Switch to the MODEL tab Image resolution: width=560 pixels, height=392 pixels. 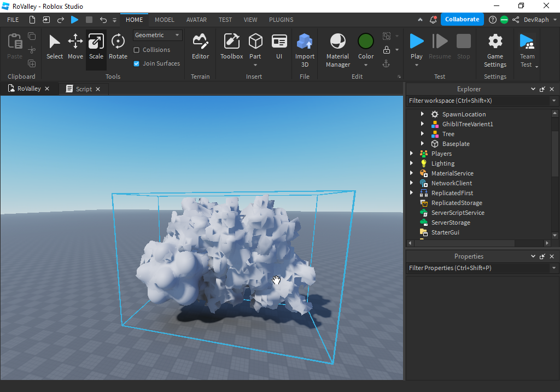coord(164,20)
